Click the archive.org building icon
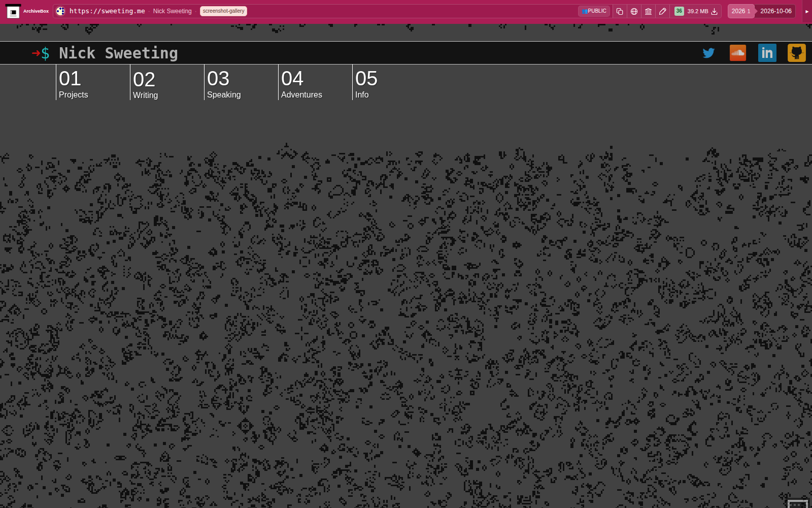The width and height of the screenshot is (812, 508). [x=648, y=11]
